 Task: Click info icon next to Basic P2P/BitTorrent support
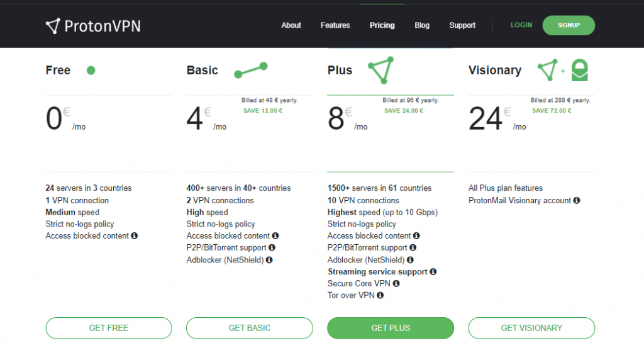(272, 247)
